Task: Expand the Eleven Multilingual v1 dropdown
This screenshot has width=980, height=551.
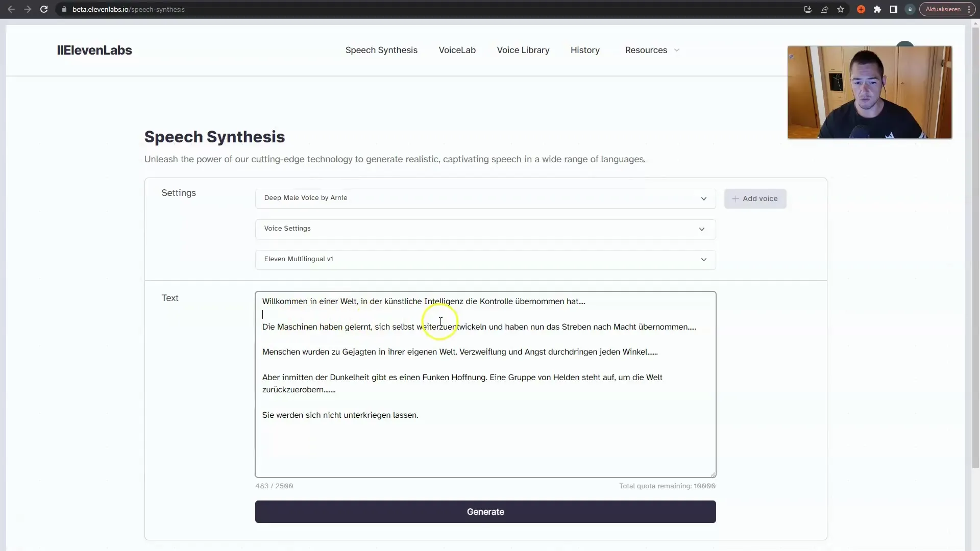Action: click(x=703, y=259)
